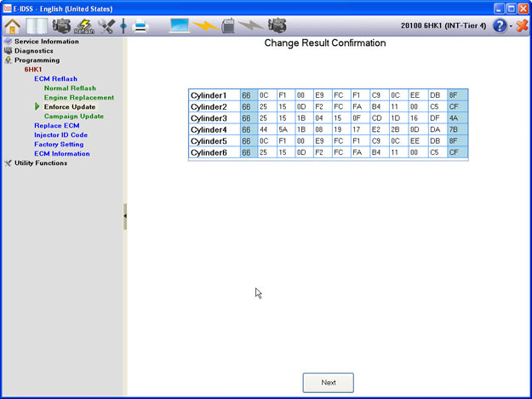Click the yellow lightning connection icon

point(204,26)
